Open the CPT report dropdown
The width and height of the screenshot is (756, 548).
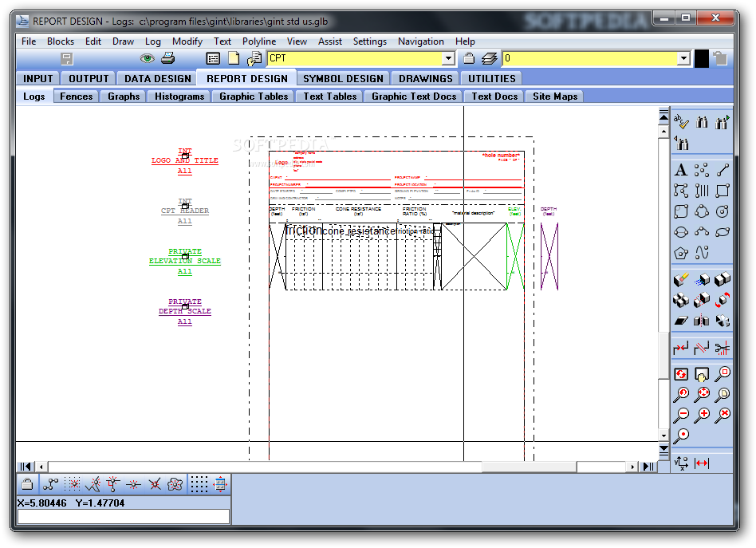tap(448, 58)
